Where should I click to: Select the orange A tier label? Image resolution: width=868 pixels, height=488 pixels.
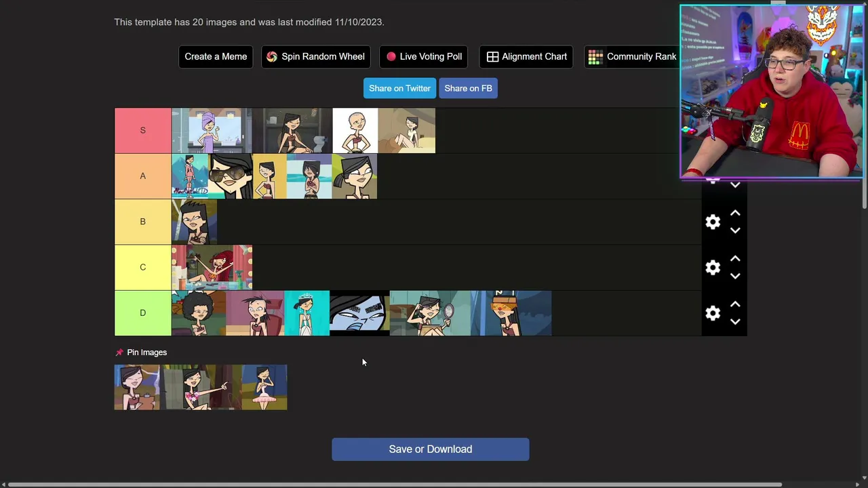click(x=142, y=176)
